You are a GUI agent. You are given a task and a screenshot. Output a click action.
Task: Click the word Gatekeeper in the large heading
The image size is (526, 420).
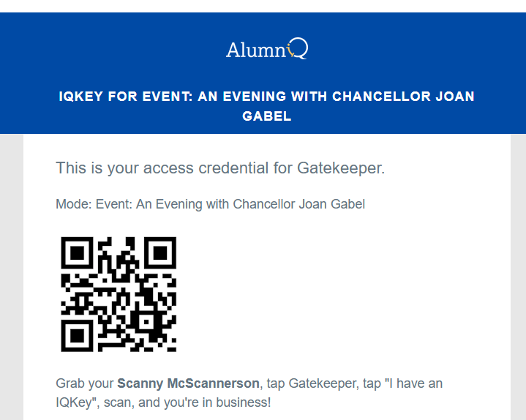click(341, 168)
